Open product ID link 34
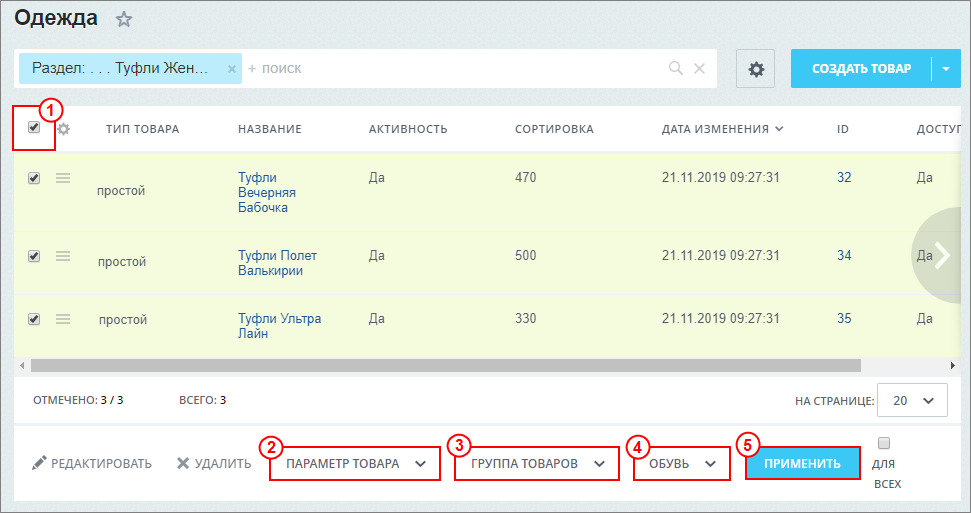 pos(844,256)
